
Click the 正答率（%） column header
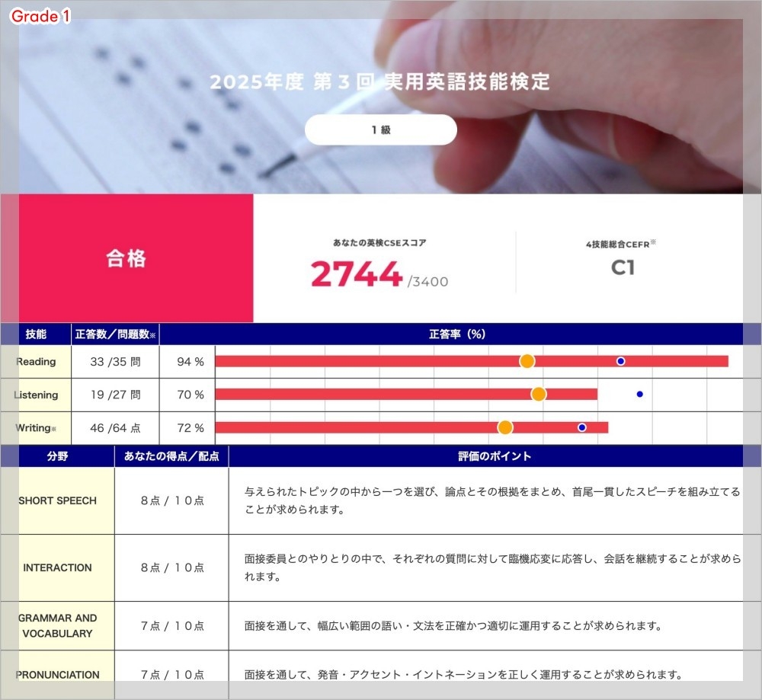tap(456, 334)
